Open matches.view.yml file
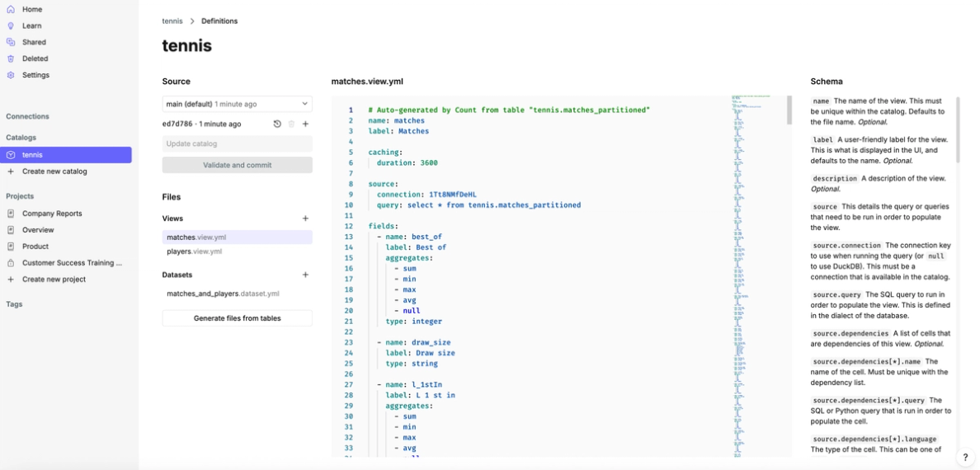The image size is (980, 470). [238, 237]
